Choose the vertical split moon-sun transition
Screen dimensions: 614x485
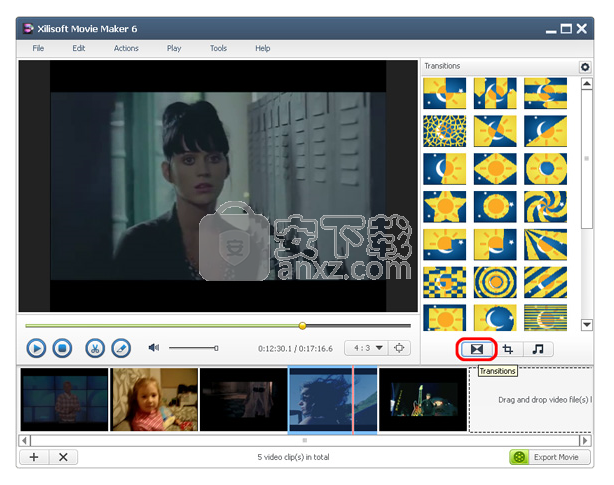click(x=444, y=169)
